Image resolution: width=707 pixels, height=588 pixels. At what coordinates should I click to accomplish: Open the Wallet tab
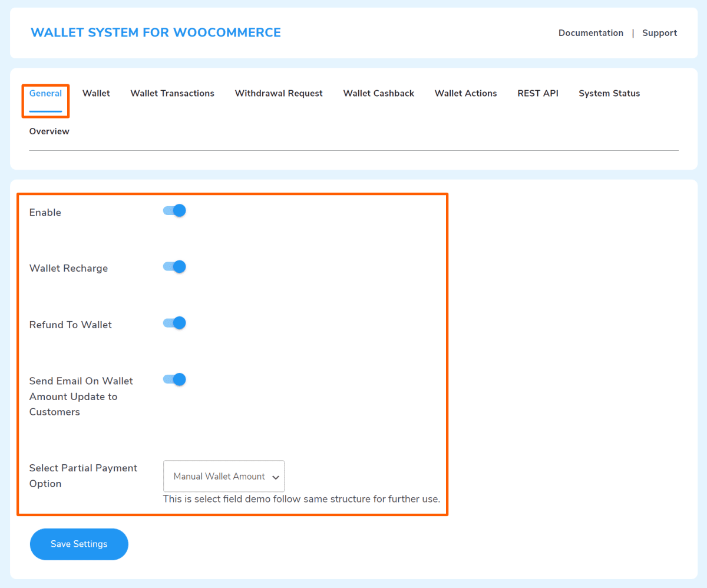96,94
